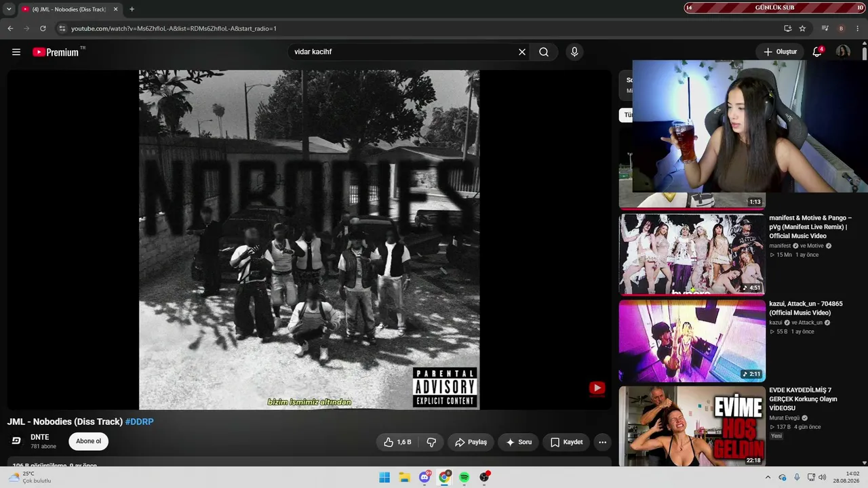Clear the search box text
The width and height of the screenshot is (868, 488).
click(522, 52)
